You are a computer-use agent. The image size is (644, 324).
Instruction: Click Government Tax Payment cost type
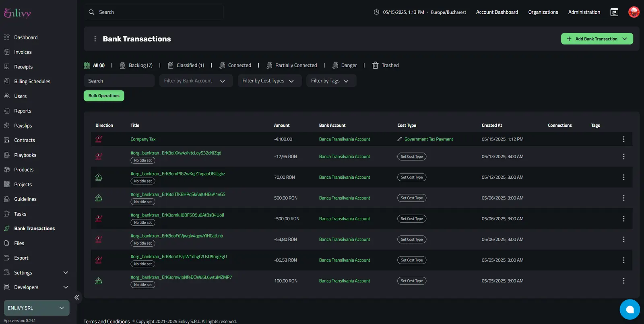coord(429,139)
